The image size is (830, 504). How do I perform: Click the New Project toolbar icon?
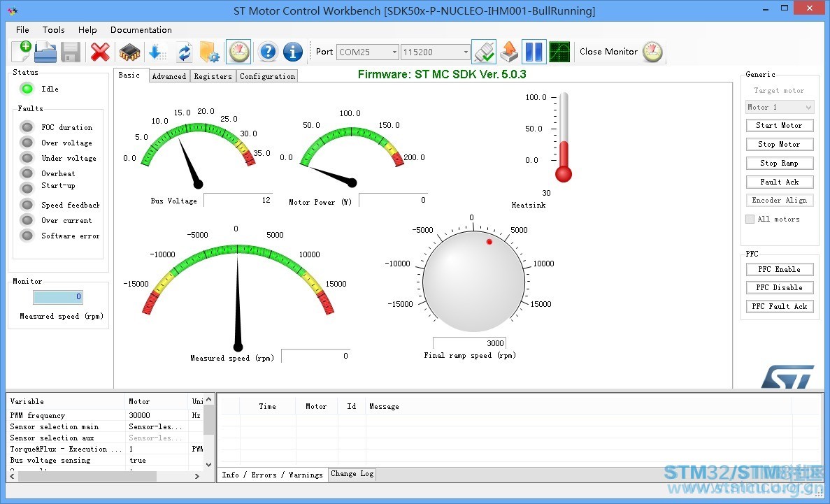point(21,51)
